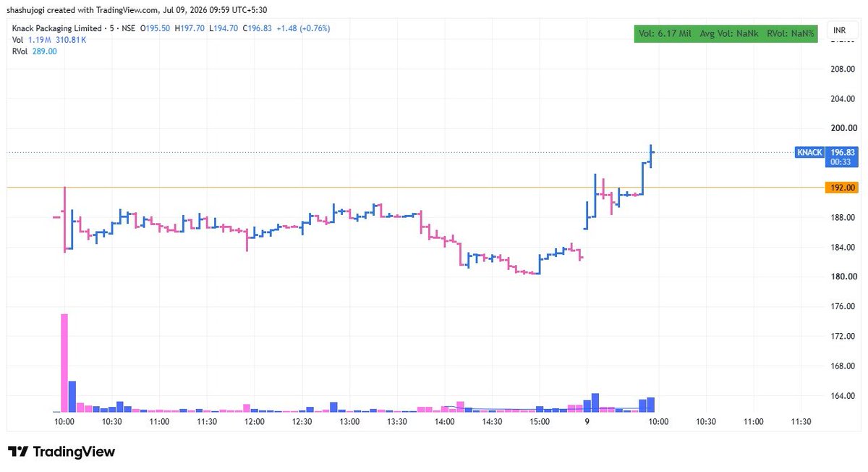
Task: Click the 12:00 time axis label
Action: 255,422
